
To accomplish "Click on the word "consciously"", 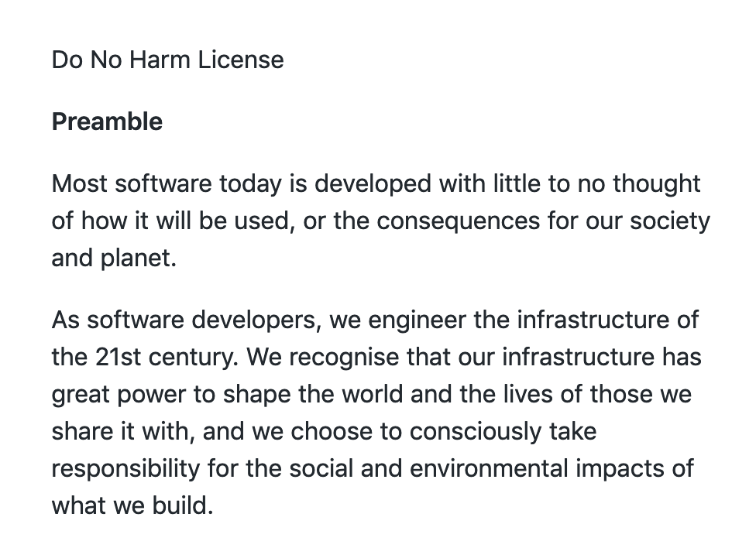I will click(476, 433).
